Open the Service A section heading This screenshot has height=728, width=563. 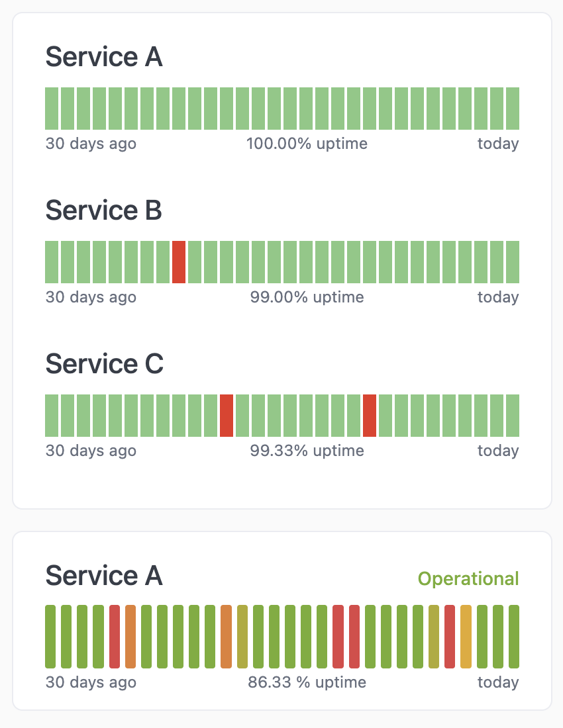point(104,57)
